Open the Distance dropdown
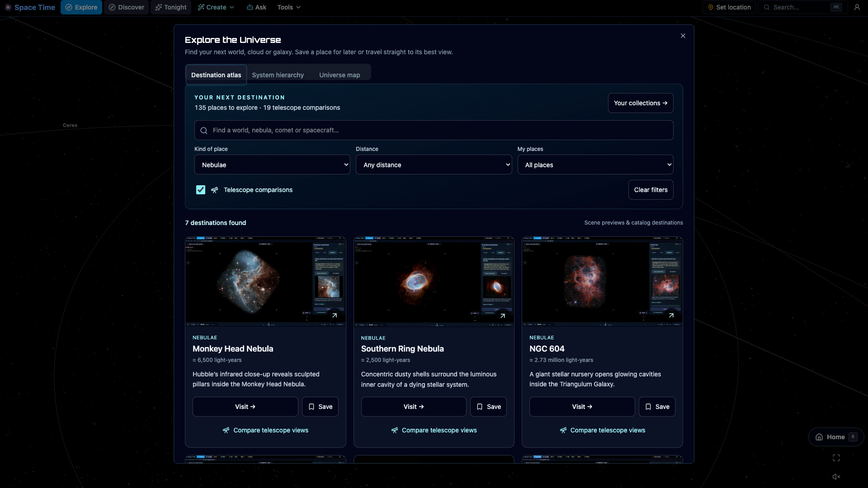868x488 pixels. point(434,165)
